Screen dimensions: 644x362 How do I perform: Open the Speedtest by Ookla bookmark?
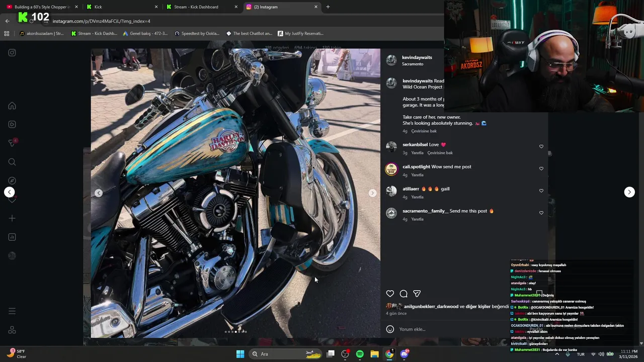click(x=197, y=34)
